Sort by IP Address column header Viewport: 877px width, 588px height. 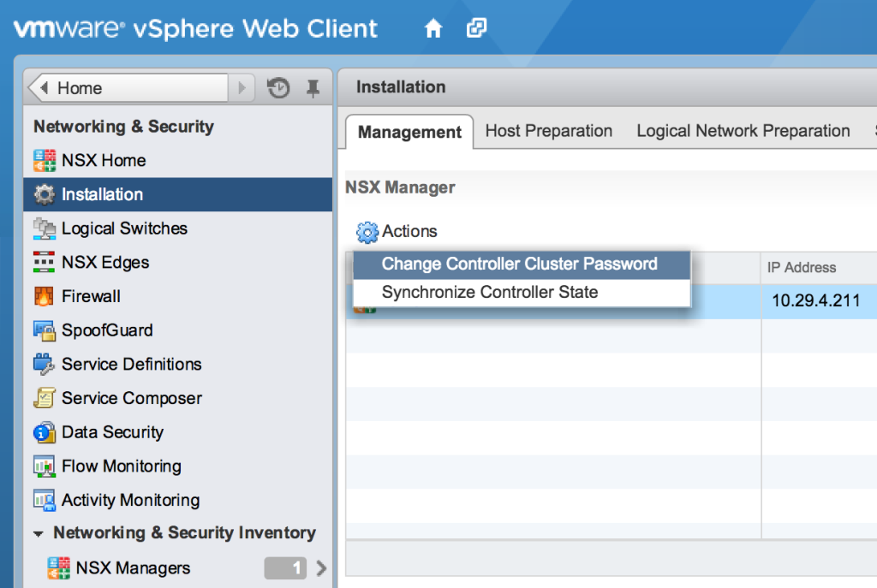802,268
